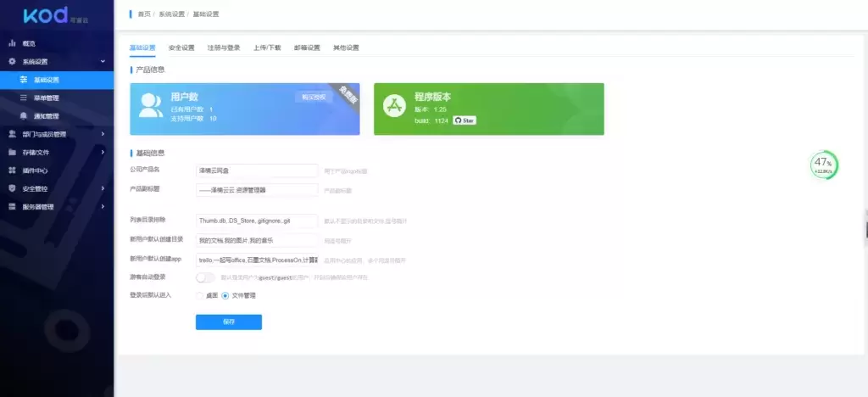Image resolution: width=868 pixels, height=397 pixels.
Task: Click the app-store icon on 程序版本 card
Action: [x=395, y=105]
